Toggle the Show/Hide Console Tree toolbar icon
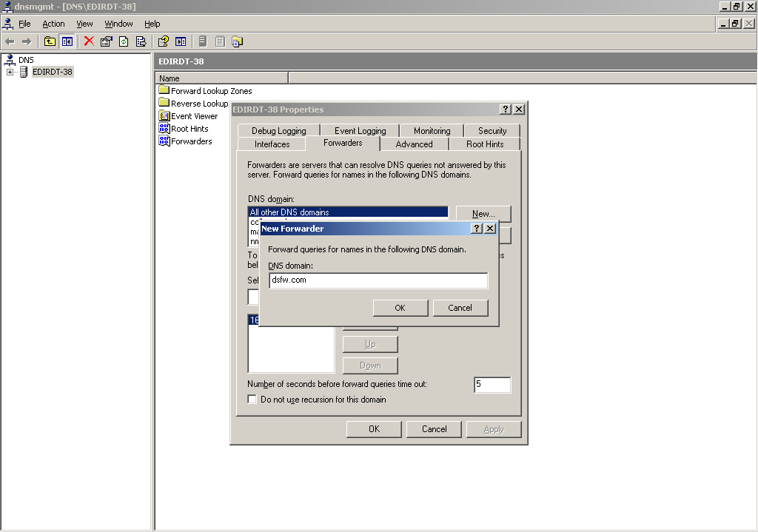 pyautogui.click(x=67, y=41)
